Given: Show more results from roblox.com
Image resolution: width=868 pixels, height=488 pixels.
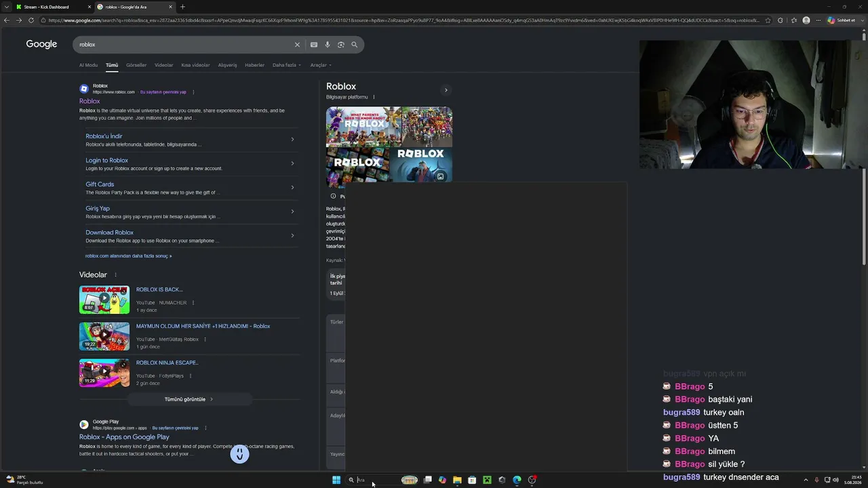Looking at the screenshot, I should [129, 256].
